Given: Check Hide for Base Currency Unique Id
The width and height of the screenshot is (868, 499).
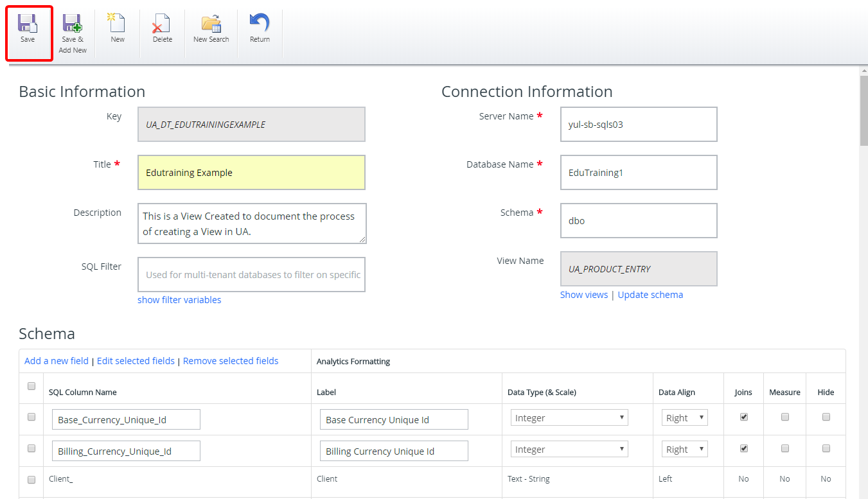Looking at the screenshot, I should (826, 417).
